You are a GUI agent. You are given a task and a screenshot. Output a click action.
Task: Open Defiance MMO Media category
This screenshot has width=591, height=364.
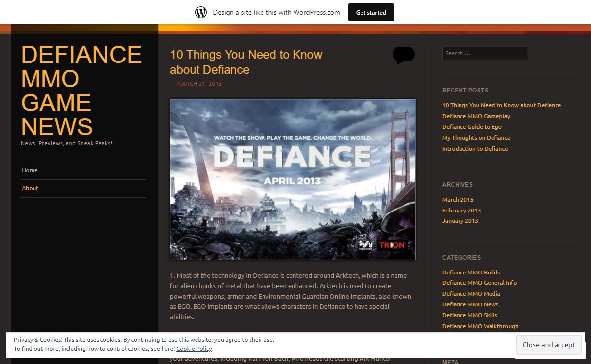pyautogui.click(x=471, y=294)
